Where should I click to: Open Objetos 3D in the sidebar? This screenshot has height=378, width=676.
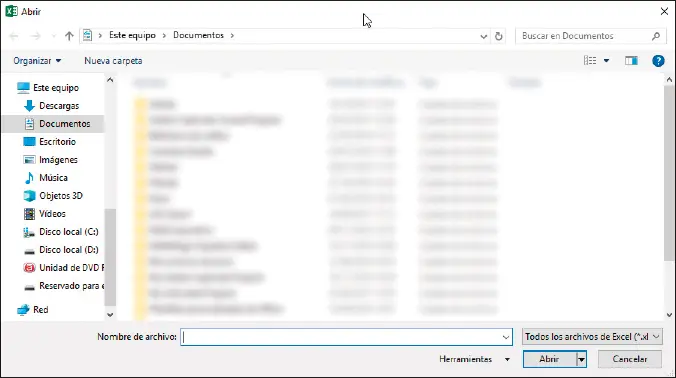[61, 196]
